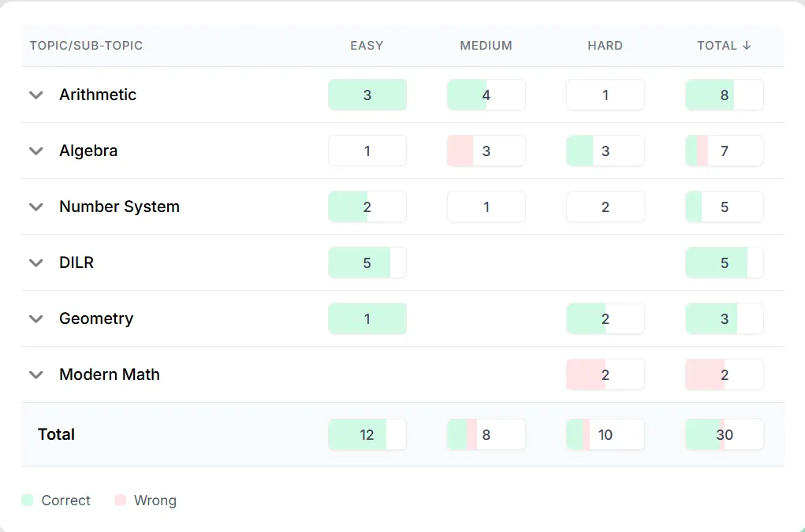Select the Correct legend green swatch
This screenshot has height=532, width=805.
(x=28, y=500)
